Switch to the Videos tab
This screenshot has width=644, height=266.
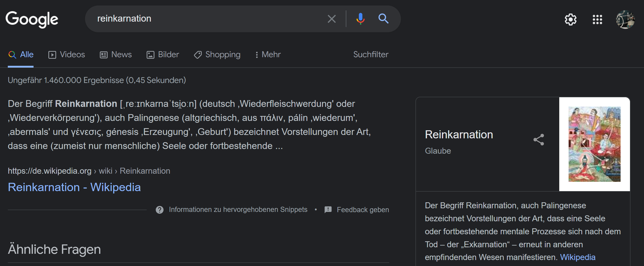pyautogui.click(x=67, y=55)
